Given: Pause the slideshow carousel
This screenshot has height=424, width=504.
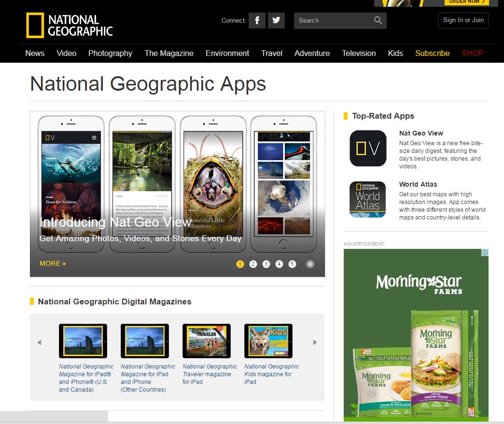Looking at the screenshot, I should pyautogui.click(x=310, y=264).
